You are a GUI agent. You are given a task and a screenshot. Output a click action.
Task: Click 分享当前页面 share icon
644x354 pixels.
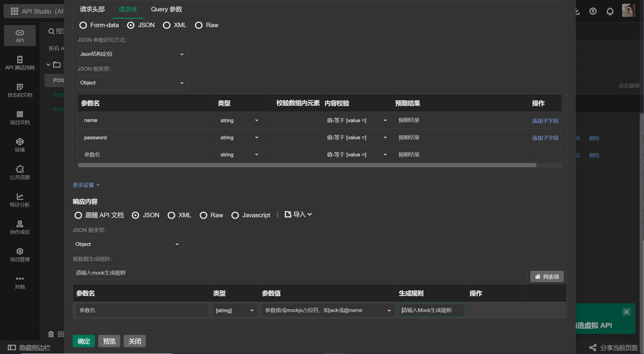click(x=593, y=348)
